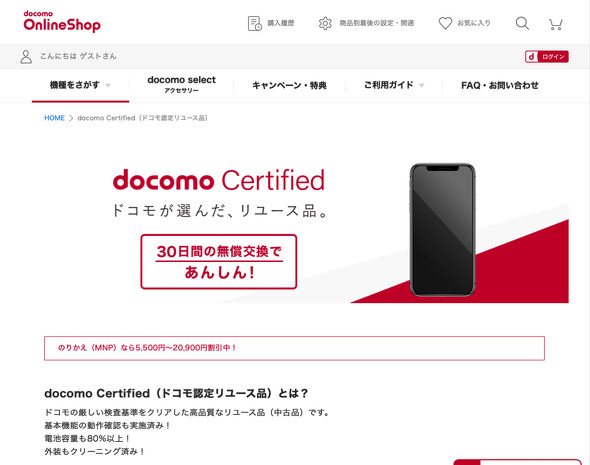The image size is (590, 465).
Task: Open the purchase history icon
Action: [x=255, y=23]
